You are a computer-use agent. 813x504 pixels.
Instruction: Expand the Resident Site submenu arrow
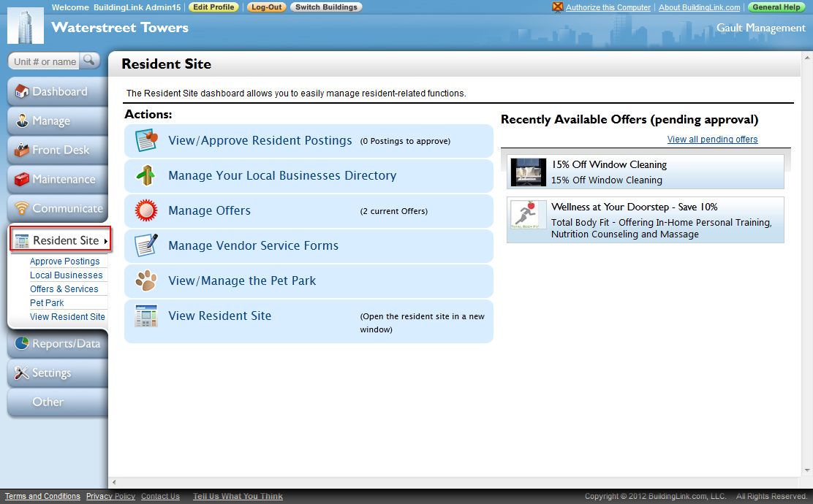pyautogui.click(x=105, y=241)
